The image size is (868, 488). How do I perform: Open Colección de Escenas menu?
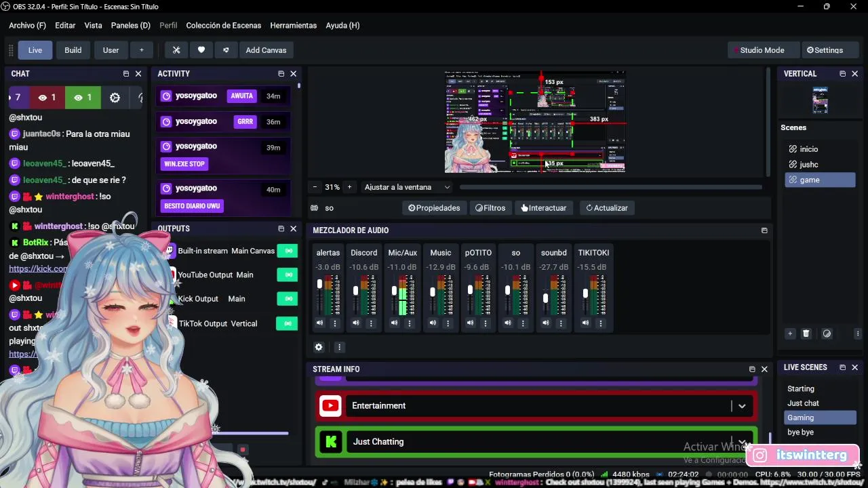pyautogui.click(x=224, y=25)
